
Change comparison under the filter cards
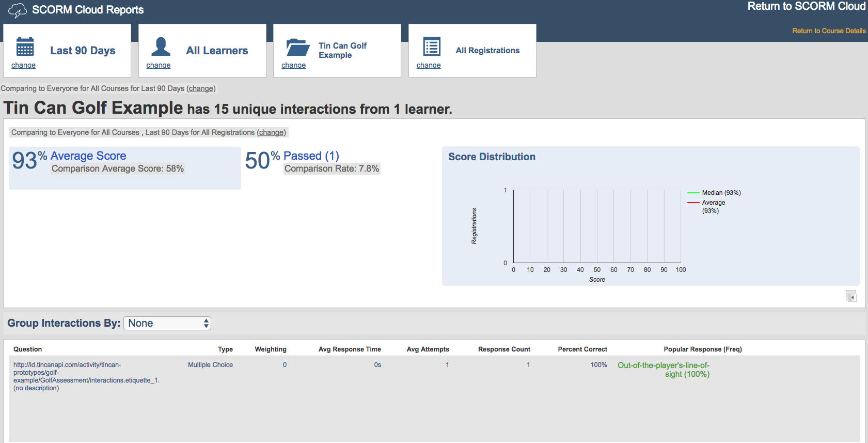[x=201, y=88]
